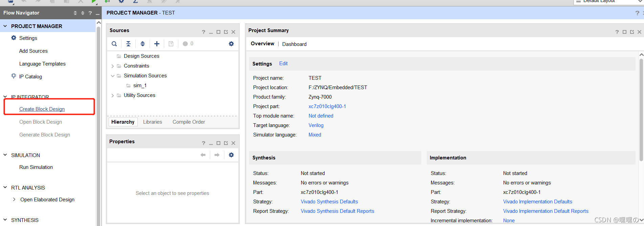
Task: Open IP Catalog in Flow Navigator
Action: [30, 77]
